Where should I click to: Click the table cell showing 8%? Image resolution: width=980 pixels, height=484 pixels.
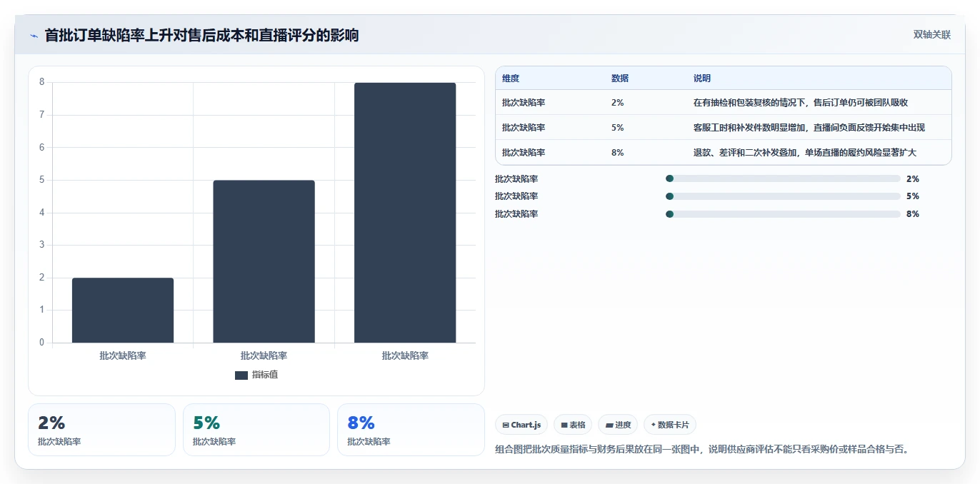click(x=618, y=153)
